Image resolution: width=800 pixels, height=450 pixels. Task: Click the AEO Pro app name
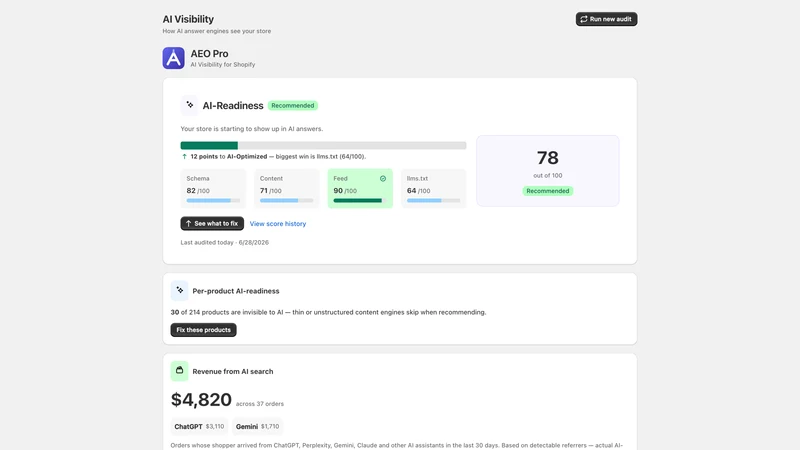(209, 54)
